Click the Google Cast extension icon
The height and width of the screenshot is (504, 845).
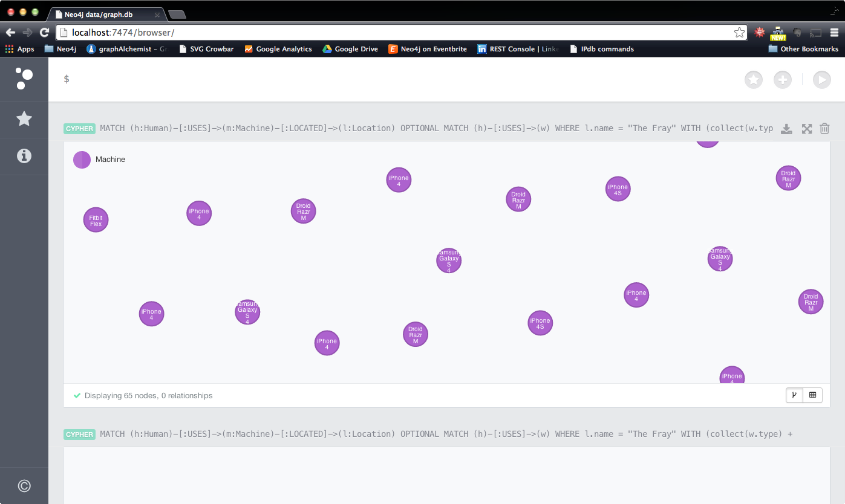816,33
